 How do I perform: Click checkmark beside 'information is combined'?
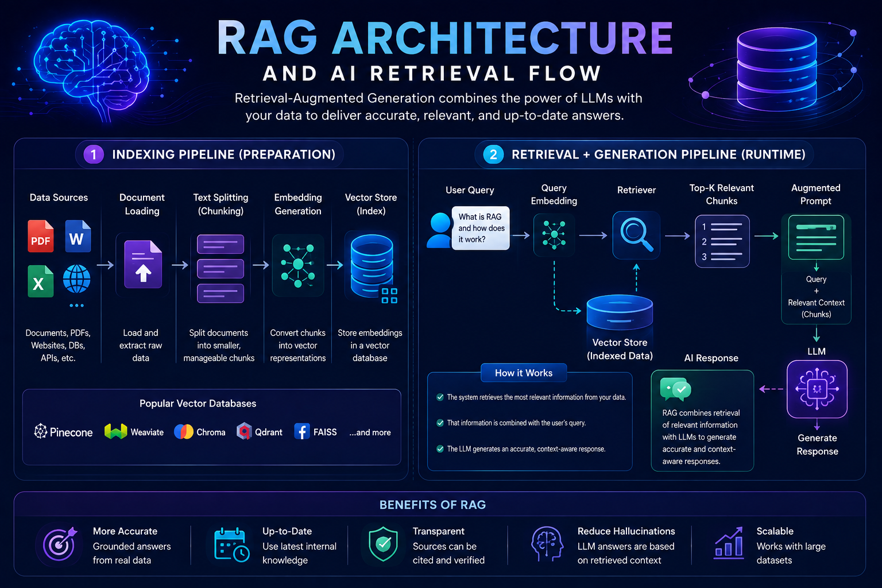440,423
